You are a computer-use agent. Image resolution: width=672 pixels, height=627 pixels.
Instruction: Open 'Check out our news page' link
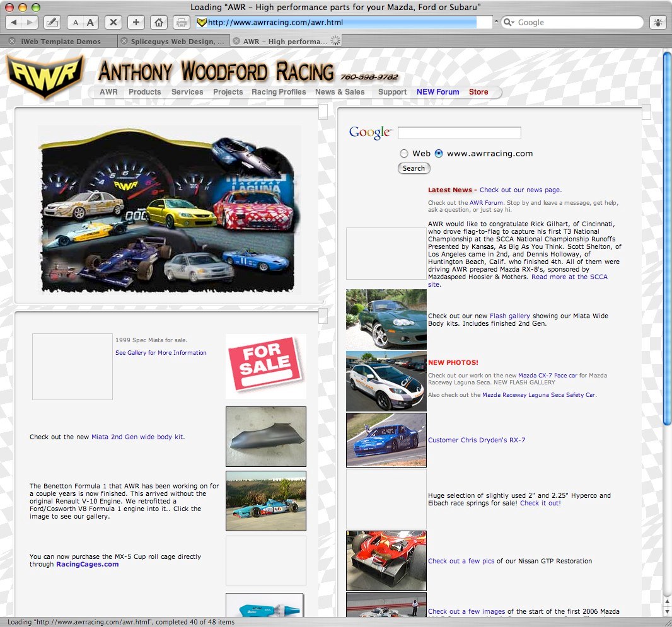pyautogui.click(x=520, y=190)
